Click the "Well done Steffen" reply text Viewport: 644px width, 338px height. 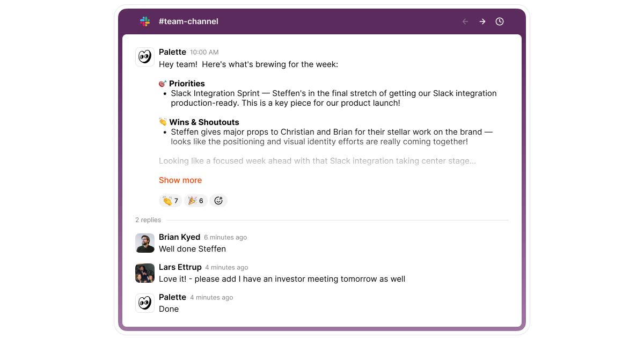(x=192, y=249)
